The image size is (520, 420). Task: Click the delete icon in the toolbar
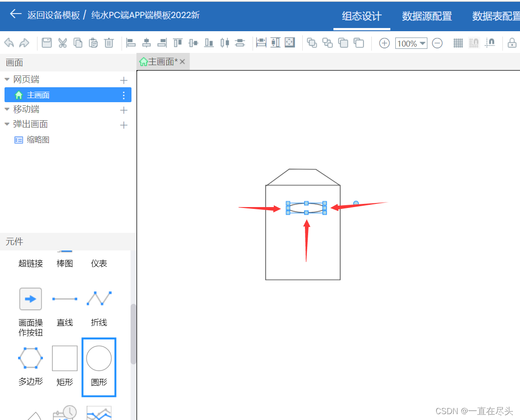[108, 43]
